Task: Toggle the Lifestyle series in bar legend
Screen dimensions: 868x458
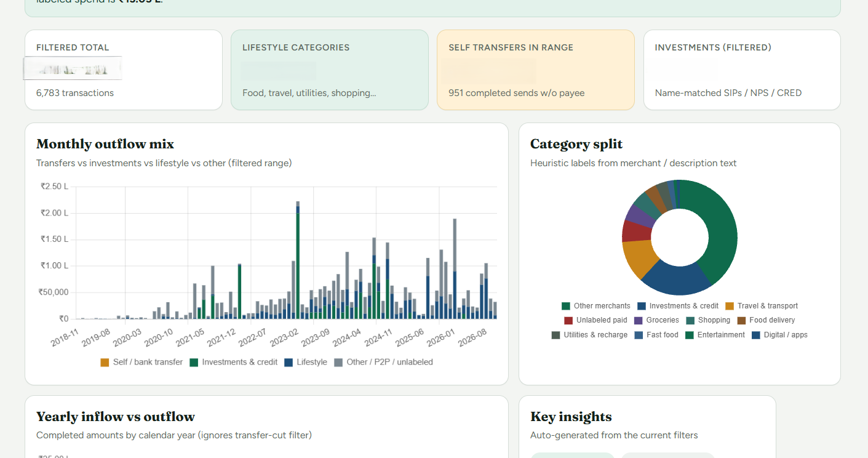Action: click(305, 362)
